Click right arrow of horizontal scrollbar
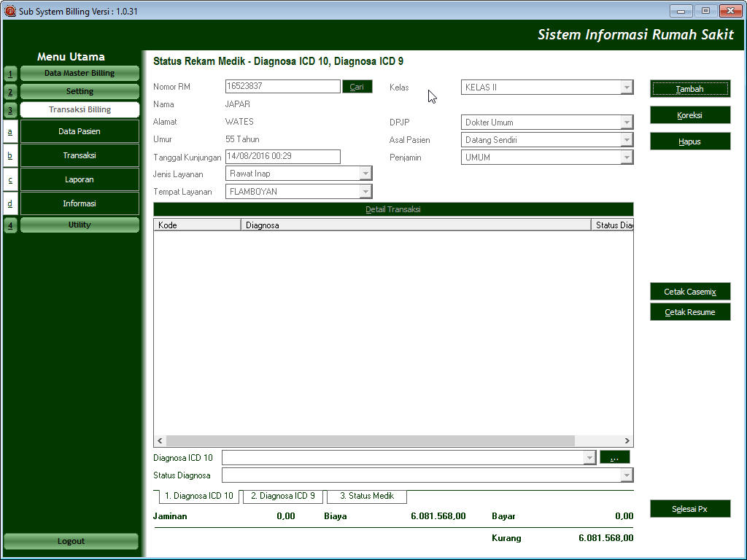The image size is (747, 560). click(x=627, y=440)
